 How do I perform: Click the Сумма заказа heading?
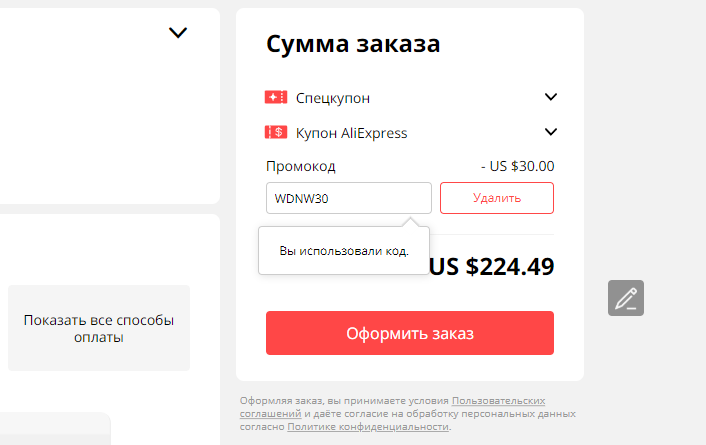click(x=353, y=44)
